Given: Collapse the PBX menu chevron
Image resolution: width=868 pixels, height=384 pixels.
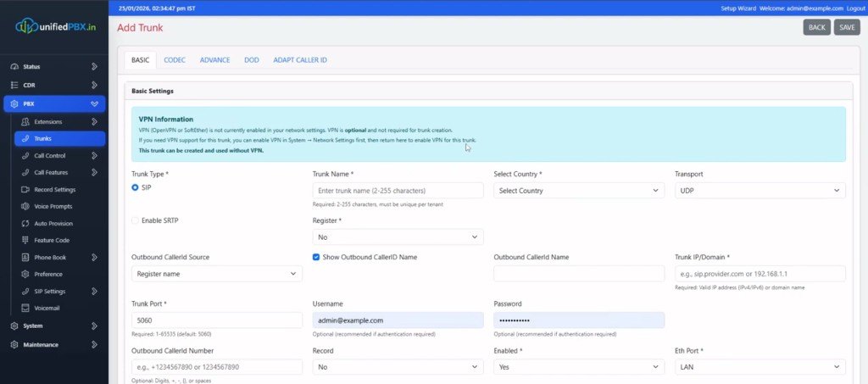Looking at the screenshot, I should pos(95,104).
